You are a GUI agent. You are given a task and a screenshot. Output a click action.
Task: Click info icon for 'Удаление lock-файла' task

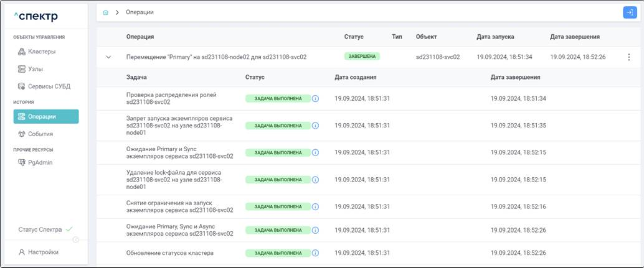coord(315,180)
